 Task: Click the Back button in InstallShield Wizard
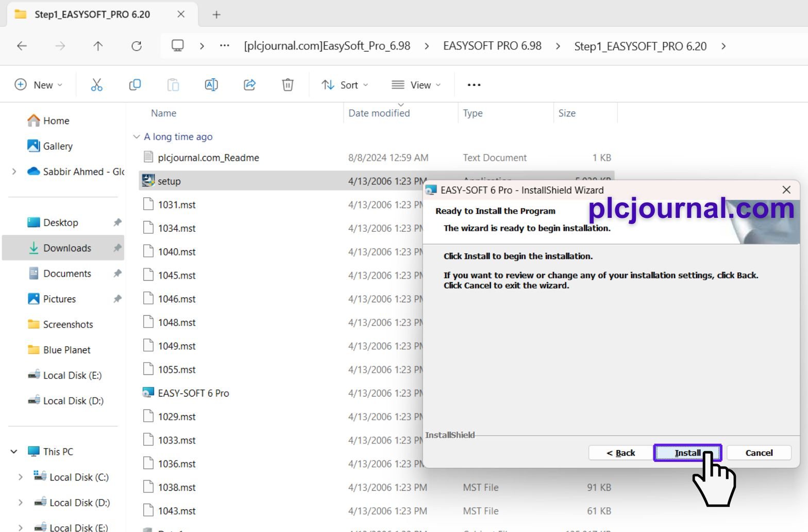coord(620,453)
